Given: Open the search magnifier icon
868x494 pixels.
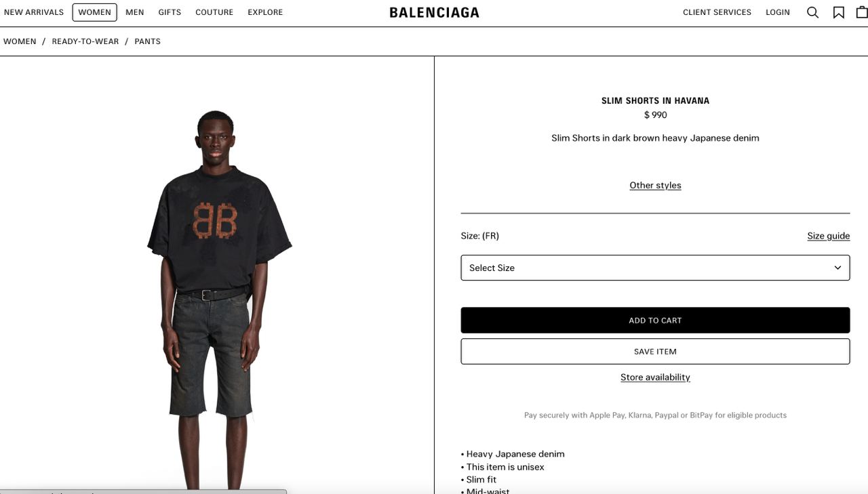Looking at the screenshot, I should 812,12.
